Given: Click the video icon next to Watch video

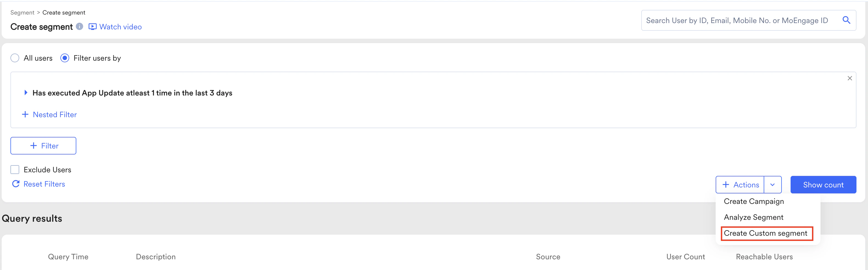Looking at the screenshot, I should point(92,27).
